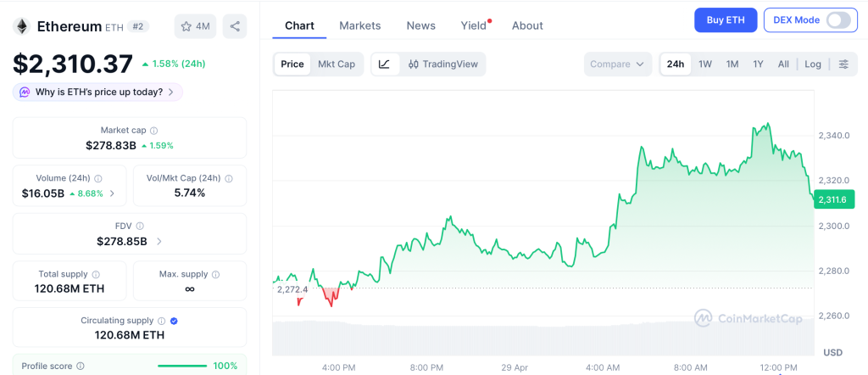Open the News tab
The width and height of the screenshot is (868, 375).
[x=420, y=25]
